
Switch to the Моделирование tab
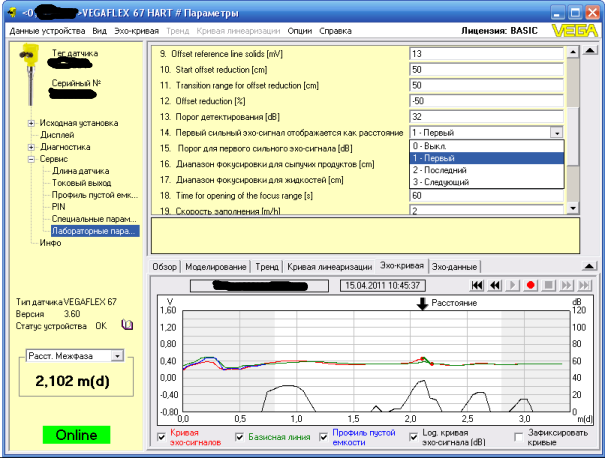[215, 267]
